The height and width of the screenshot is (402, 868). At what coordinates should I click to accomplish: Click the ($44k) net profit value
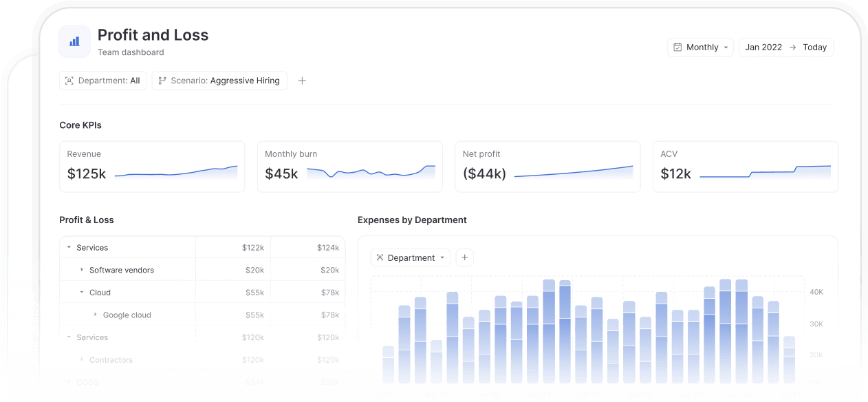coord(484,173)
